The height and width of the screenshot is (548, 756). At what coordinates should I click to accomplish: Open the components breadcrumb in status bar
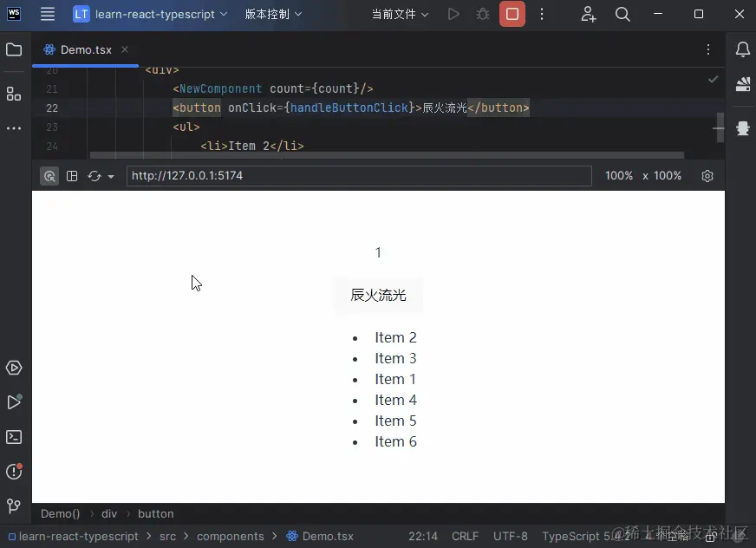click(x=231, y=536)
